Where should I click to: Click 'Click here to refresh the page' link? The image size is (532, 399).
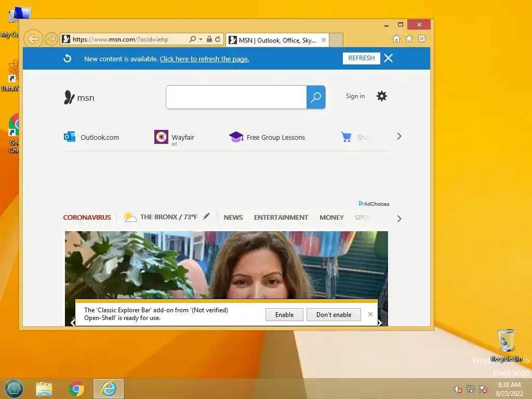pos(204,59)
